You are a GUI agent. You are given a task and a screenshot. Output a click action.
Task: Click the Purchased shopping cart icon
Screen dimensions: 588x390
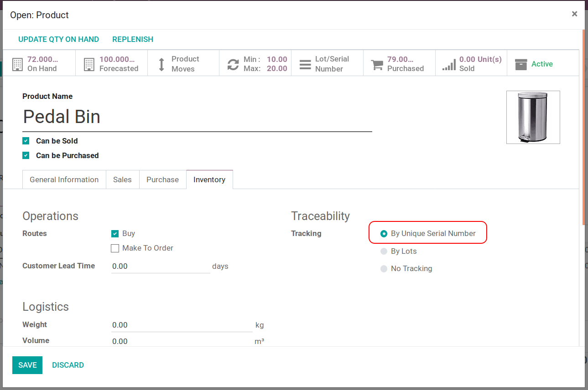pos(377,64)
